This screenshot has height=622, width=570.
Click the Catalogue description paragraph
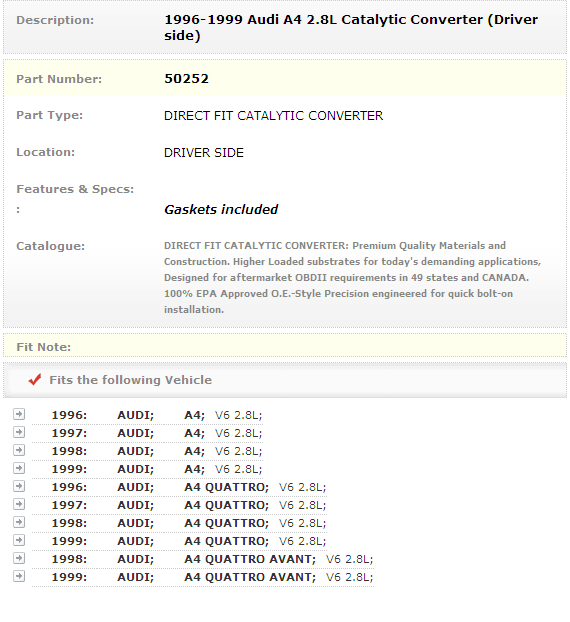click(353, 277)
